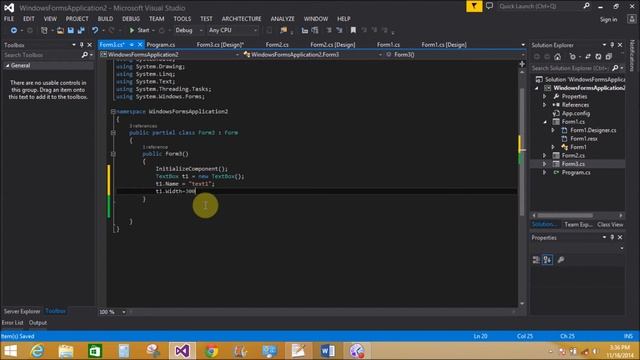Switch to Team Explorer tab

578,224
